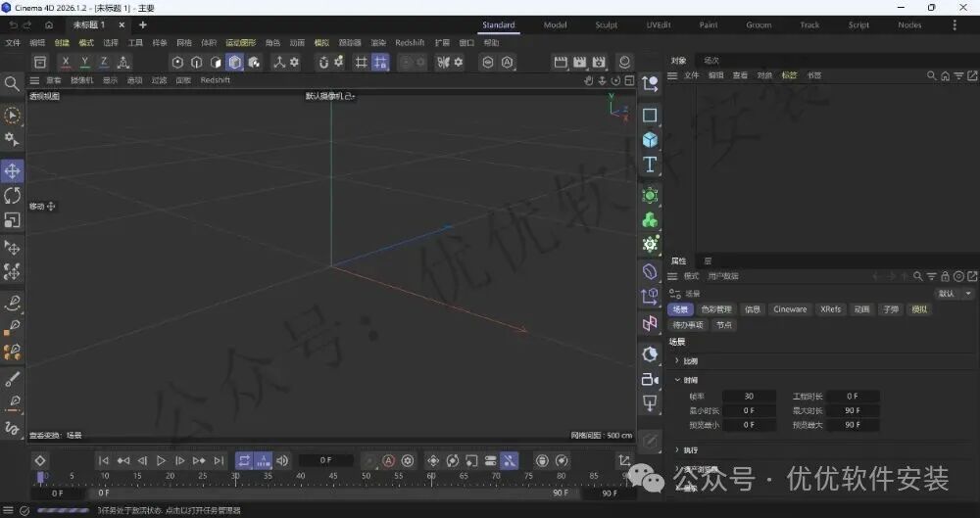Switch to the 层 tab in Attributes
The image size is (980, 518).
[709, 261]
